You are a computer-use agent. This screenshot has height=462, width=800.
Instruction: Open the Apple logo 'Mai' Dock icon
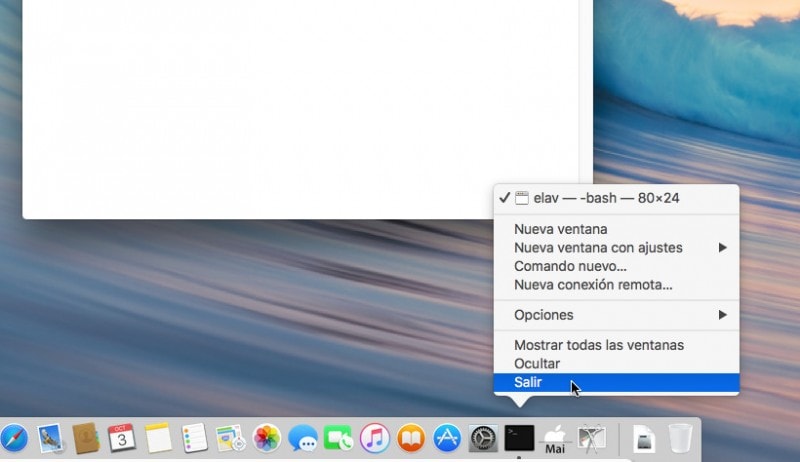click(x=555, y=439)
